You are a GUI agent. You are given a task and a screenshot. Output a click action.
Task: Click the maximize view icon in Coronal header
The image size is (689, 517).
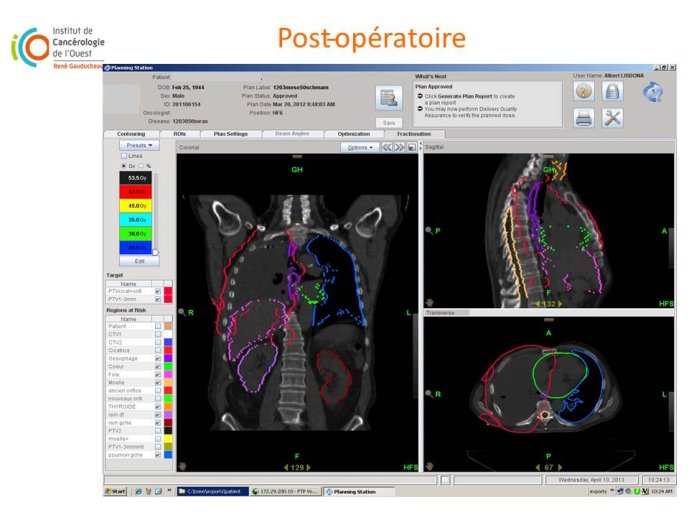[411, 147]
